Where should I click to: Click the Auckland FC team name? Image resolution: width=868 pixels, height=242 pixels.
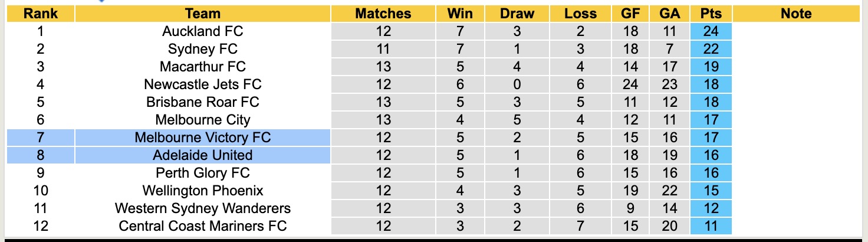[202, 31]
